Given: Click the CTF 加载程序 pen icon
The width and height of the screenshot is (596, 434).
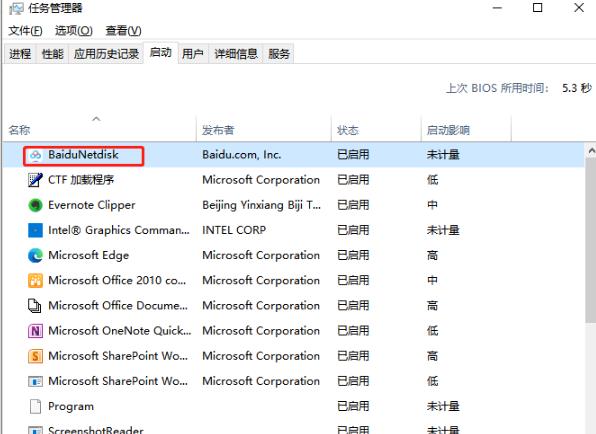Looking at the screenshot, I should (35, 180).
